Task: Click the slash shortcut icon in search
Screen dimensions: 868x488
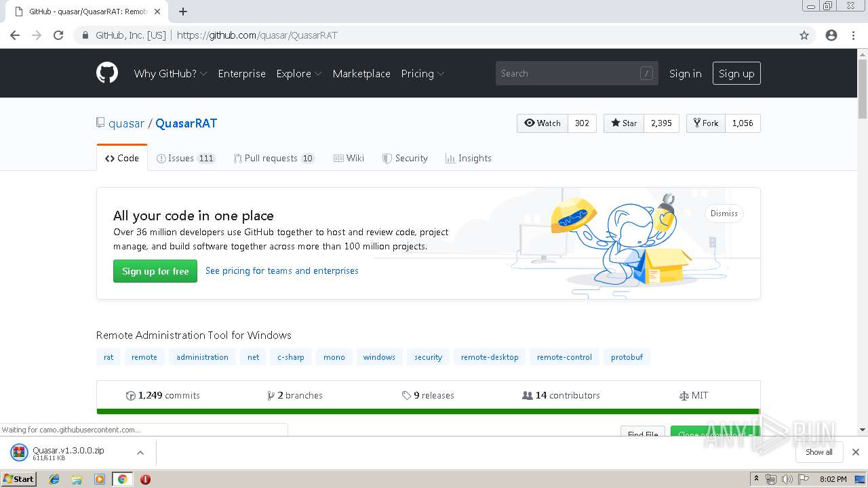Action: coord(646,73)
